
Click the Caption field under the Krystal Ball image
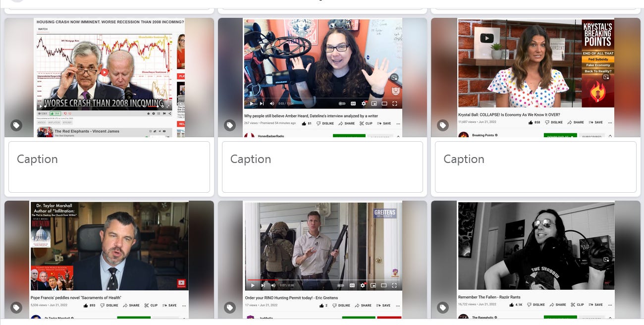[536, 167]
